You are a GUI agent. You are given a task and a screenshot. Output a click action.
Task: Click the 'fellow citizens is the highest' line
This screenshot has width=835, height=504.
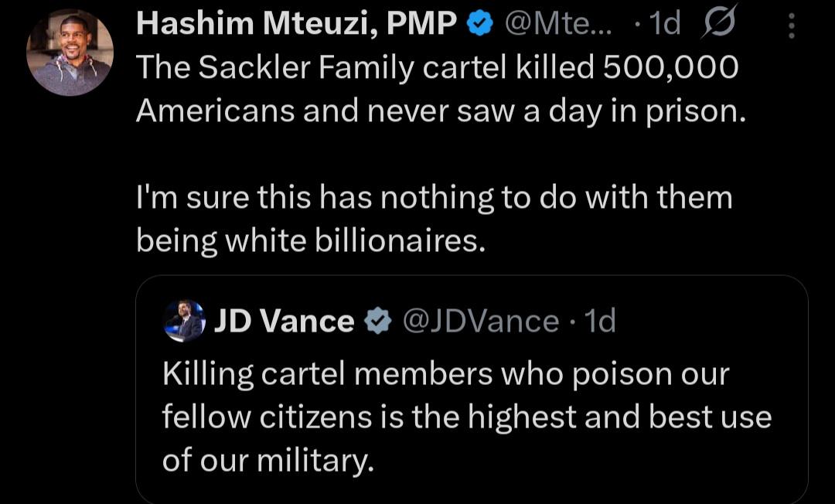coord(466,417)
